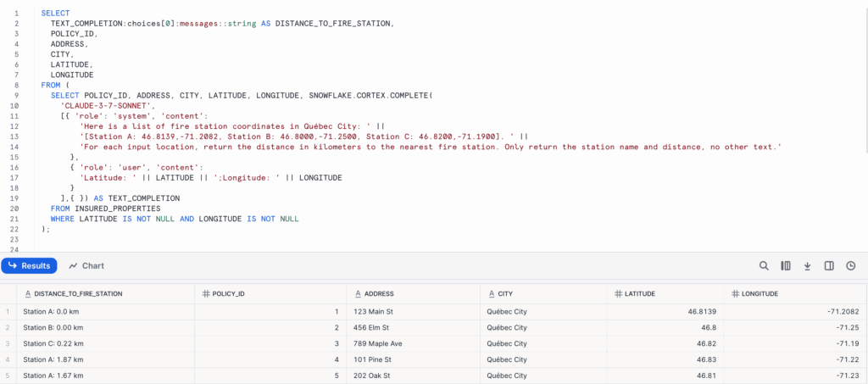Click the LONGITUDE column header
This screenshot has width=868, height=384.
point(760,294)
